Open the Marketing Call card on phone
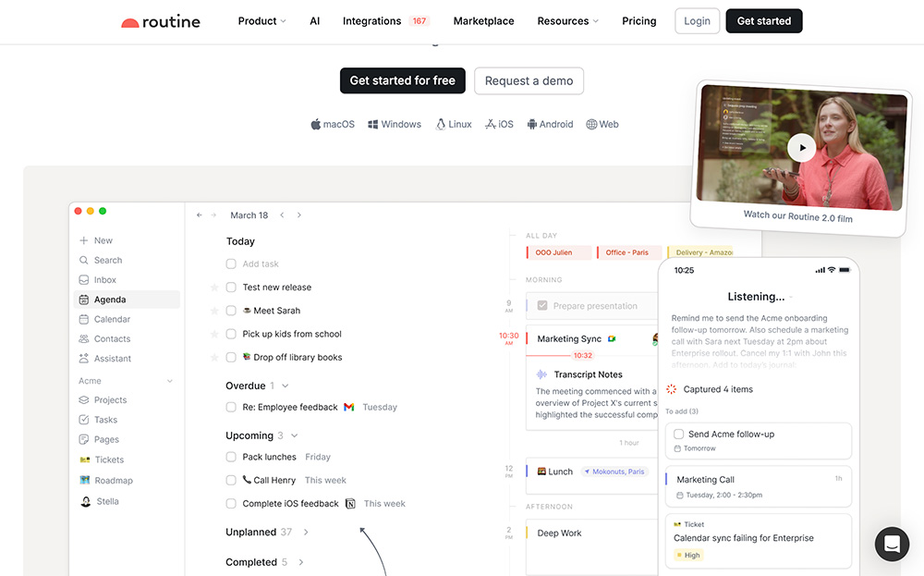 pyautogui.click(x=759, y=487)
